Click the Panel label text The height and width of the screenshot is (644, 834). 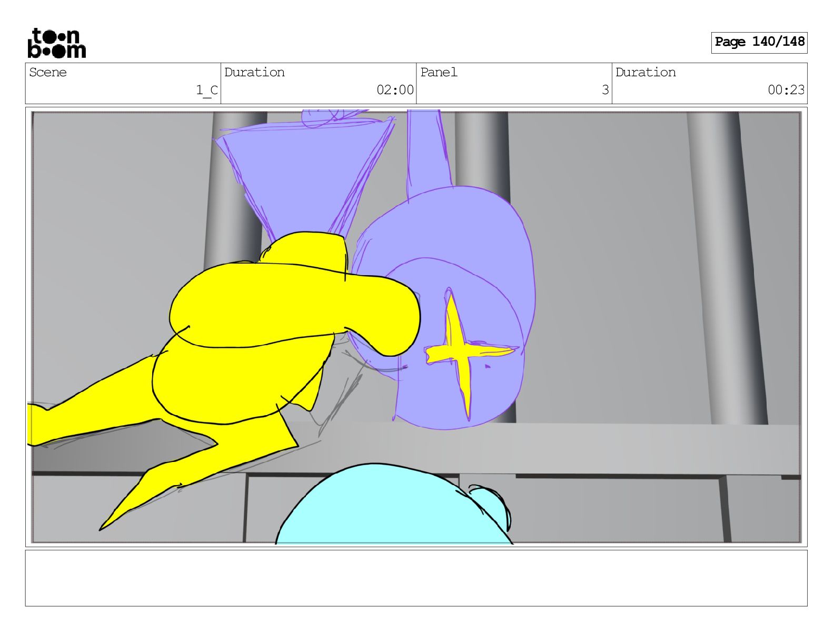pos(439,73)
